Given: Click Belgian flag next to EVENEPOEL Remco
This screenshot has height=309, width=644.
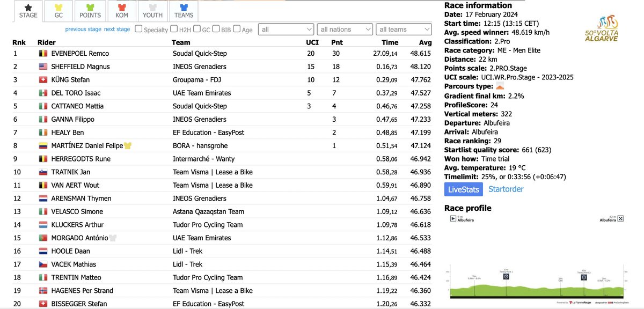Looking at the screenshot, I should (43, 54).
